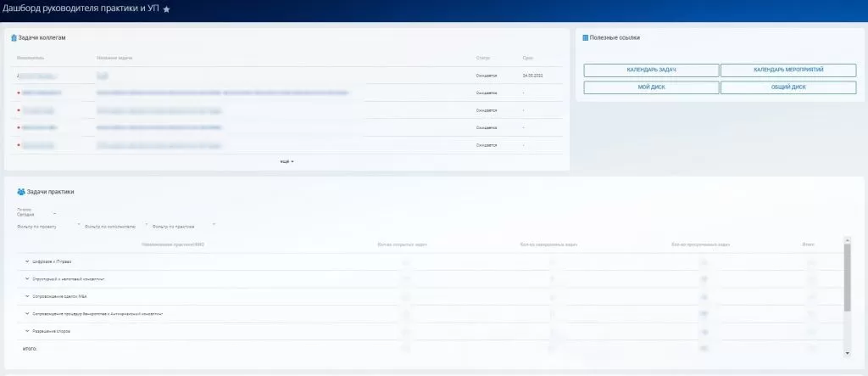Click the scroll-up arrow in practice table
This screenshot has width=868, height=376.
tap(848, 240)
